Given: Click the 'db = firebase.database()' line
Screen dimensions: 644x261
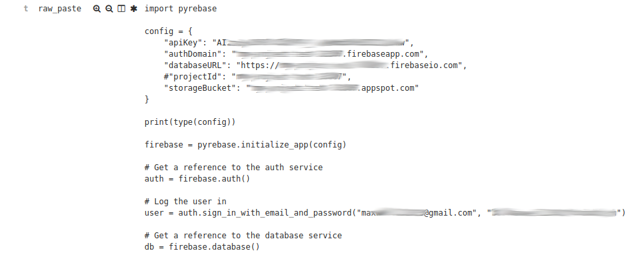Looking at the screenshot, I should [x=202, y=247].
